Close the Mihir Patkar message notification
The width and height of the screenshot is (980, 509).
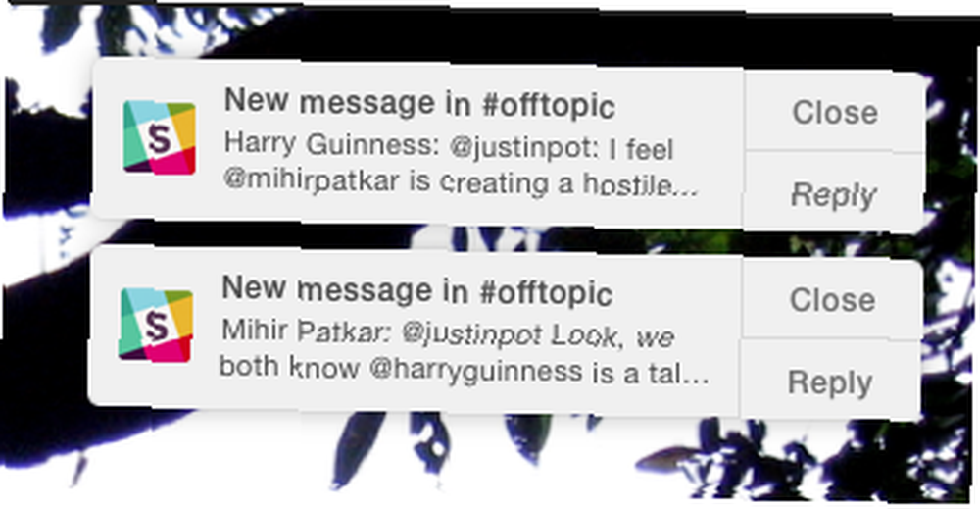832,300
